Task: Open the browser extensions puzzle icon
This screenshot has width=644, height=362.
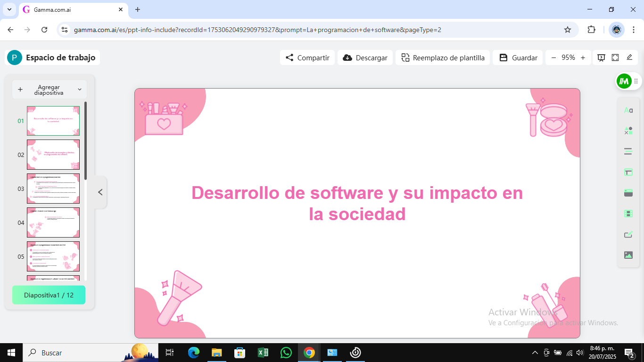Action: tap(591, 30)
